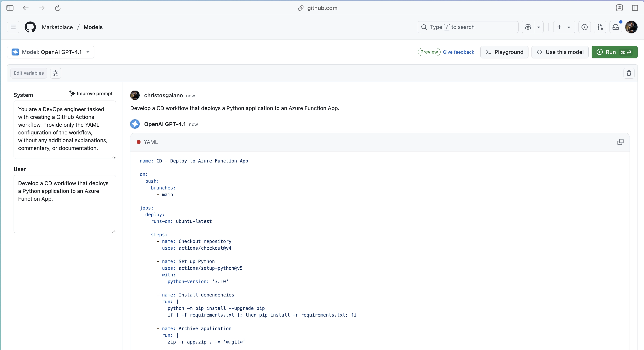The image size is (644, 350).
Task: Run the prompt with the green Run button
Action: click(x=614, y=52)
